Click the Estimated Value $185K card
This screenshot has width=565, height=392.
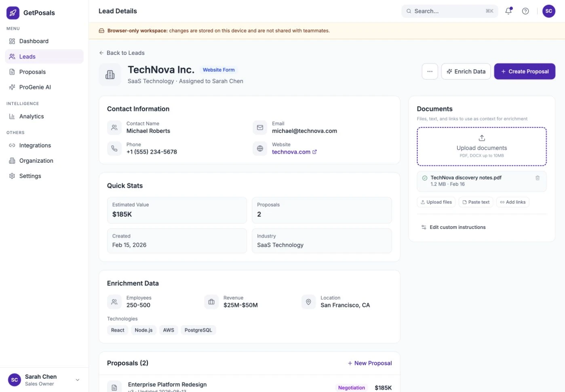click(177, 210)
